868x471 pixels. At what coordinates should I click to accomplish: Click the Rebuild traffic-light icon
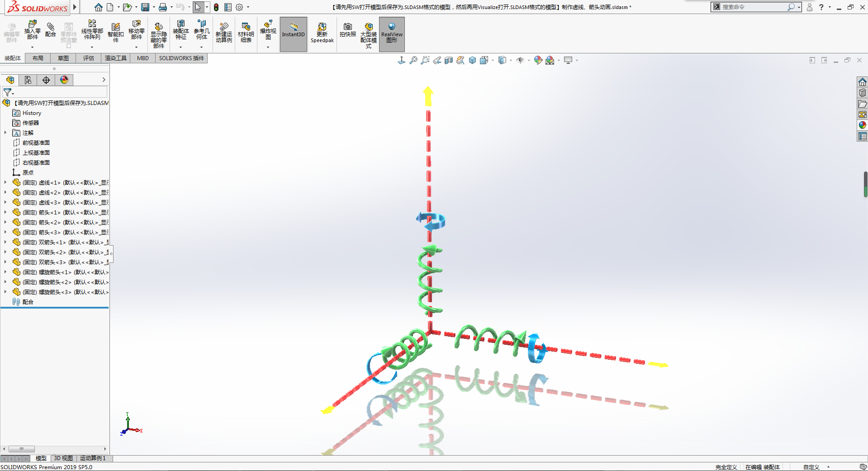pyautogui.click(x=216, y=7)
